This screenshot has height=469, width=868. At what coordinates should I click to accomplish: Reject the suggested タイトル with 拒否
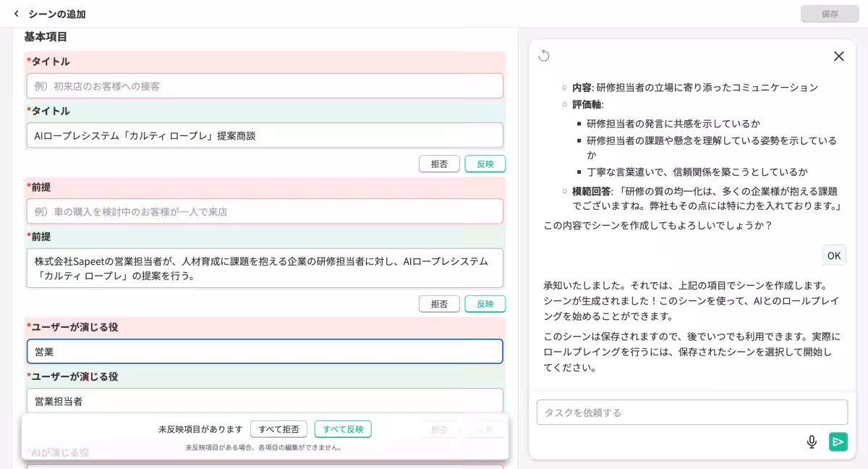click(x=439, y=164)
